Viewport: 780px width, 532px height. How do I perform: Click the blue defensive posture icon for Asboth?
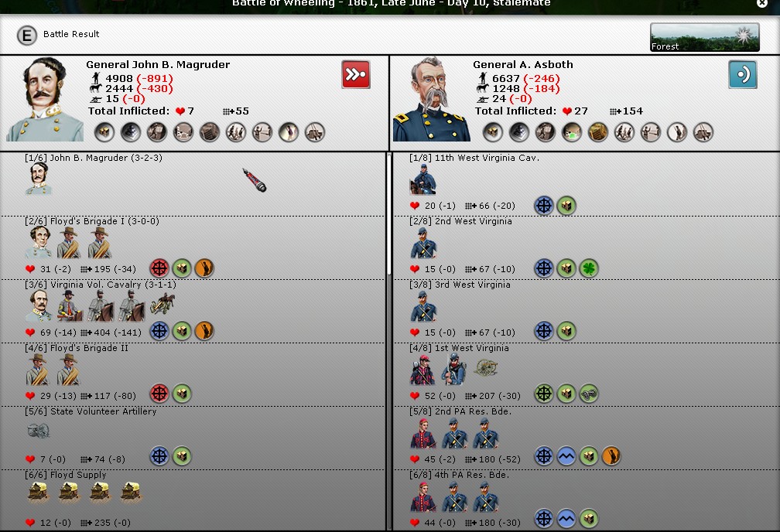click(x=743, y=74)
